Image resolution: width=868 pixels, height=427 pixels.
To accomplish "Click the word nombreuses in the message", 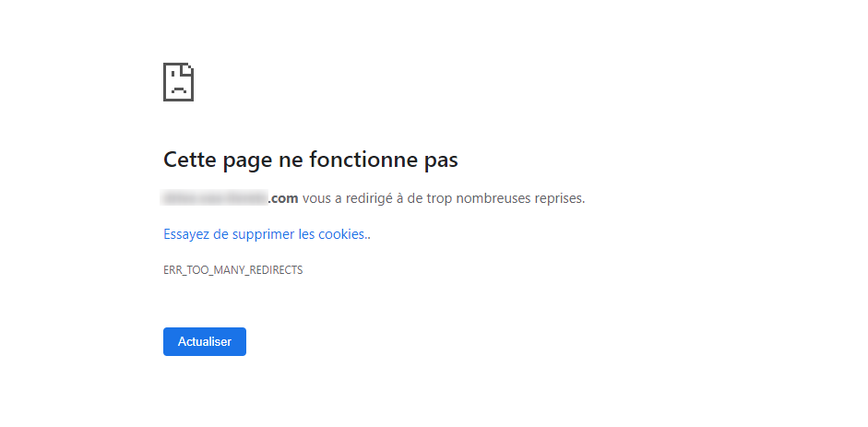I will (x=488, y=198).
